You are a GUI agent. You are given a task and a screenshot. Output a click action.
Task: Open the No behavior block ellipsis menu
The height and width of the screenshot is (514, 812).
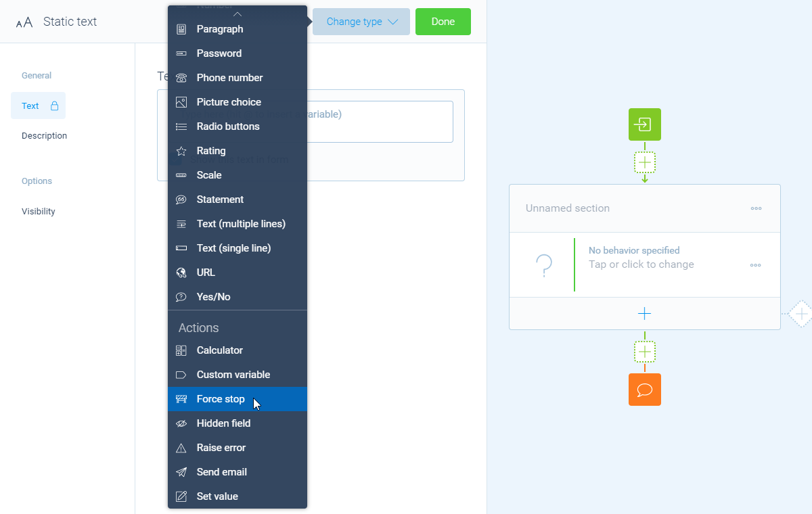pos(756,265)
